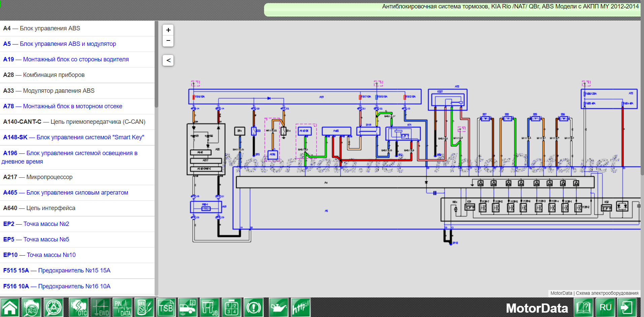Click the oil can service icon
Image resolution: width=644 pixels, height=317 pixels.
[278, 308]
